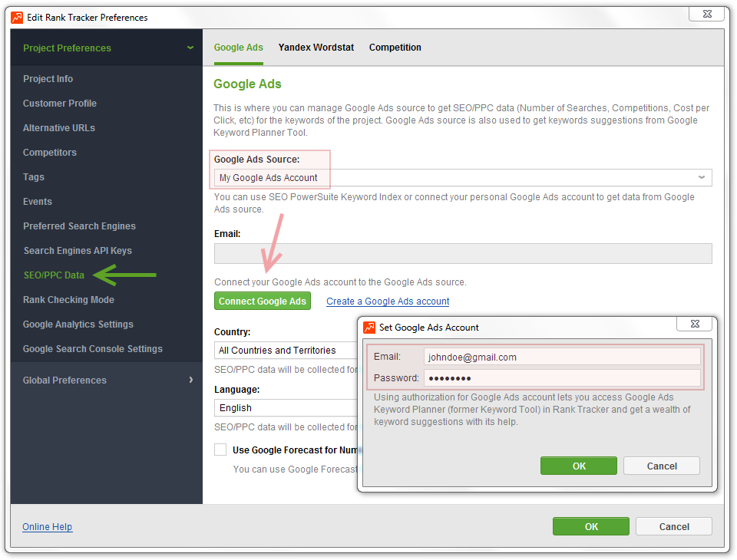Click the Password field in the dialog

coord(562,378)
